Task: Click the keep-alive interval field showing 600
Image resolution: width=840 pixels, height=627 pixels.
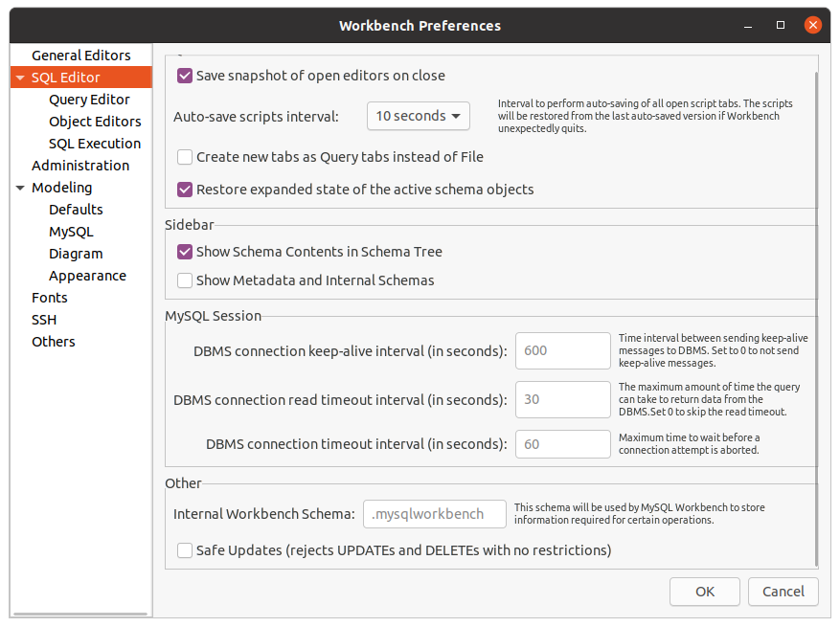Action: click(x=562, y=350)
